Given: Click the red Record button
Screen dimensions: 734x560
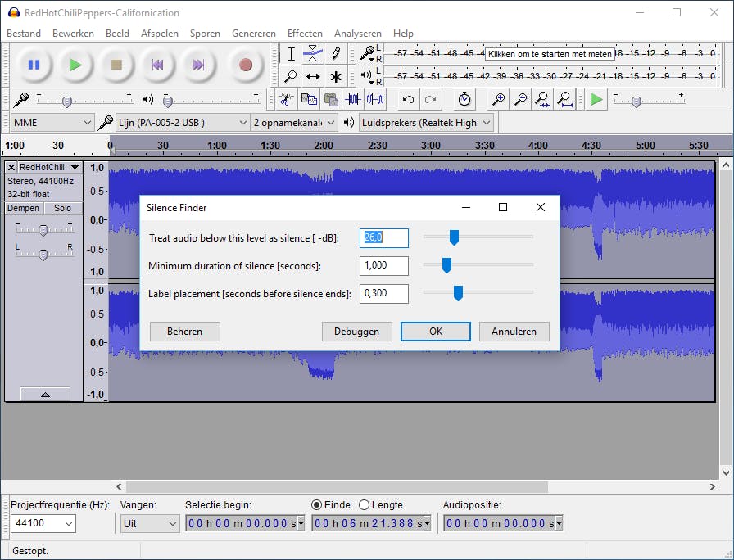Looking at the screenshot, I should (245, 65).
